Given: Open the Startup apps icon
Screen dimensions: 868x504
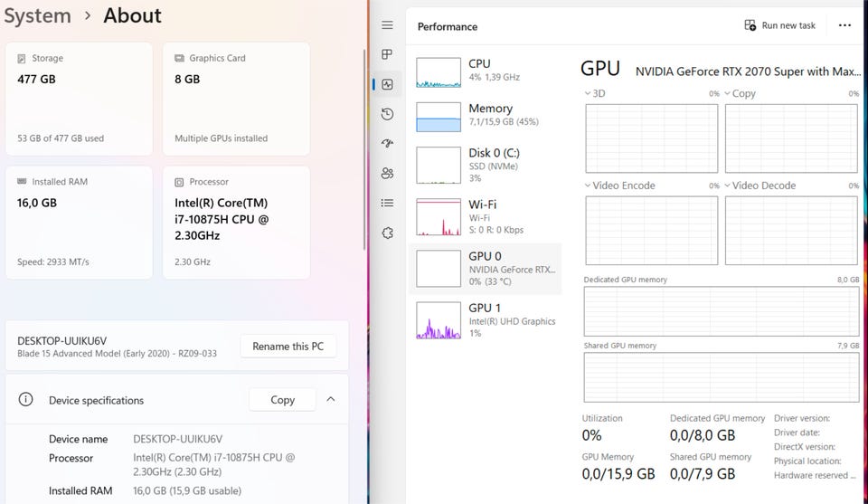Looking at the screenshot, I should point(387,144).
